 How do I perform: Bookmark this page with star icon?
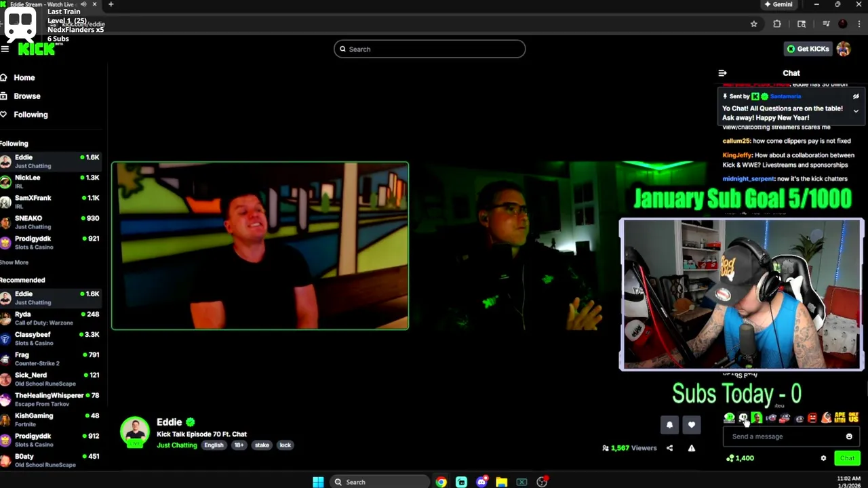click(x=753, y=24)
